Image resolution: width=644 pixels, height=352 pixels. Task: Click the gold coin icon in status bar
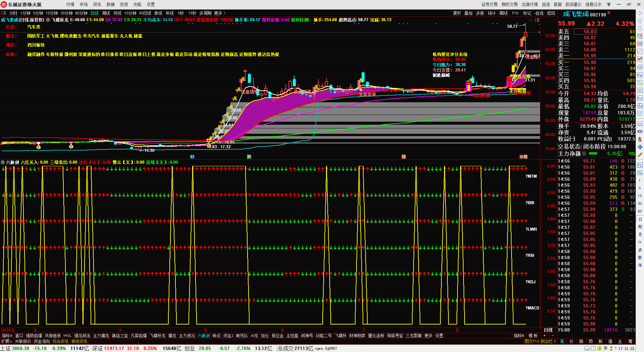pyautogui.click(x=599, y=348)
